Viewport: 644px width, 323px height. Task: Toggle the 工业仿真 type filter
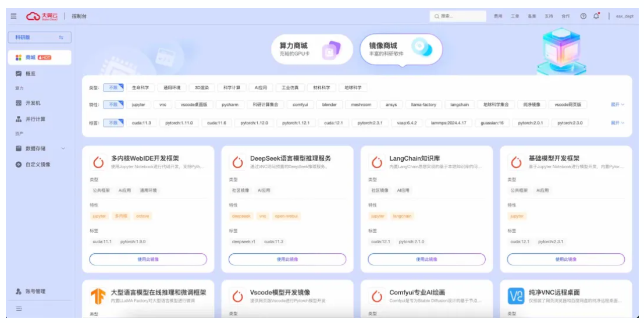(290, 87)
